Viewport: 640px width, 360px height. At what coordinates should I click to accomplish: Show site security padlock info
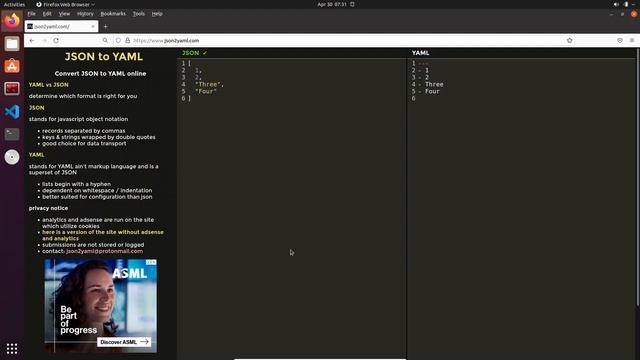coord(127,40)
